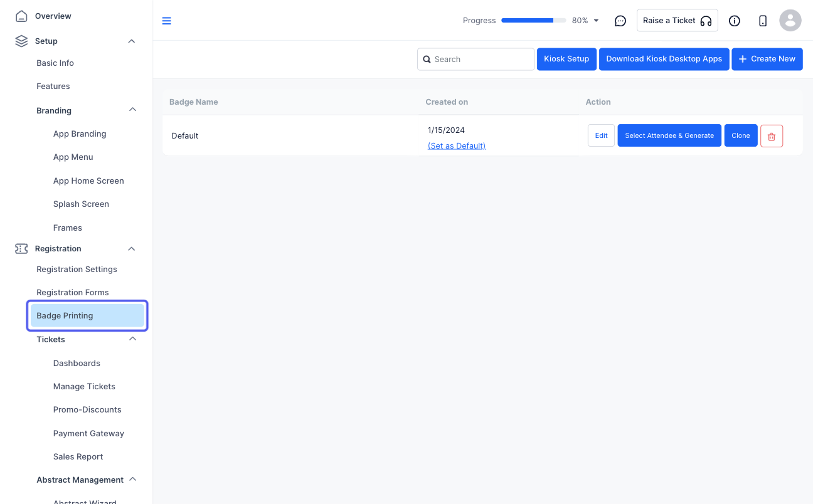Collapse the Branding section chevron
813x504 pixels.
pyautogui.click(x=132, y=110)
